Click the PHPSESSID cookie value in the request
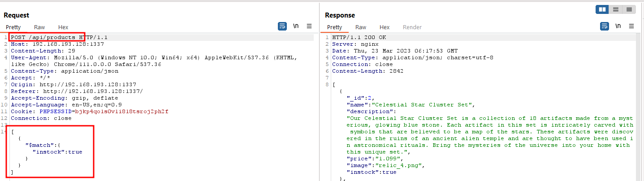The height and width of the screenshot is (181, 644). click(121, 111)
